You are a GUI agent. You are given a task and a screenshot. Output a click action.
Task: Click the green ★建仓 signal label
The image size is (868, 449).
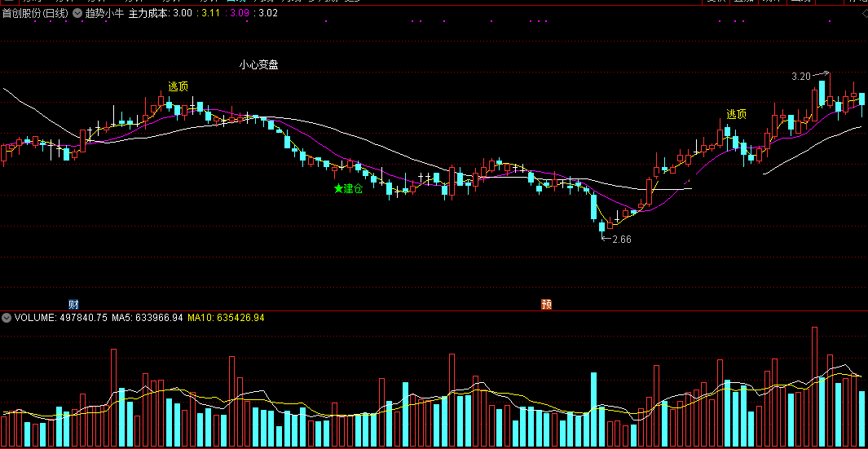coord(348,189)
